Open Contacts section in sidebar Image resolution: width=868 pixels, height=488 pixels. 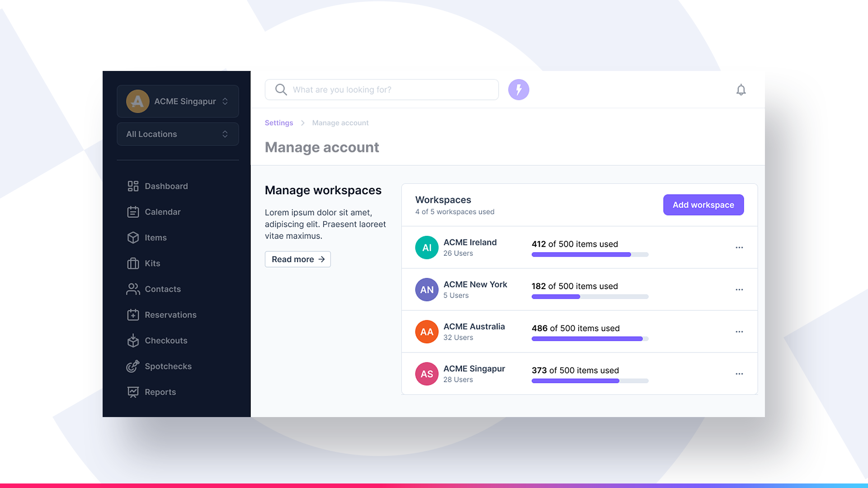click(163, 289)
